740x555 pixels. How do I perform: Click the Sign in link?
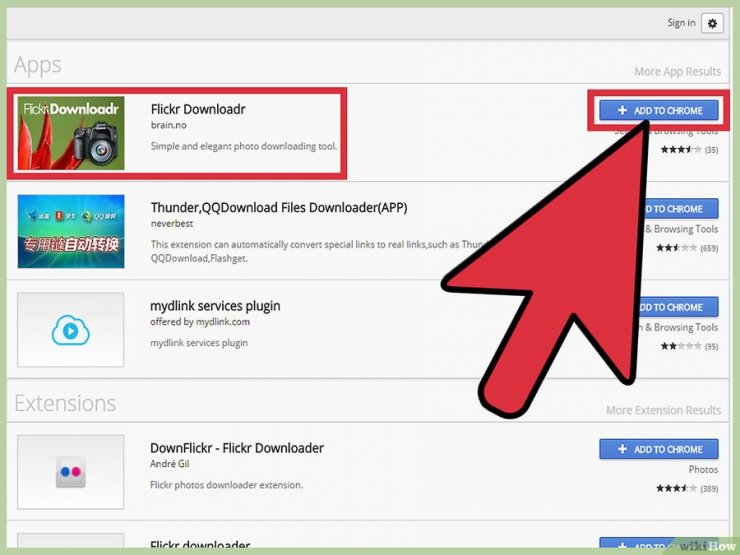(681, 23)
